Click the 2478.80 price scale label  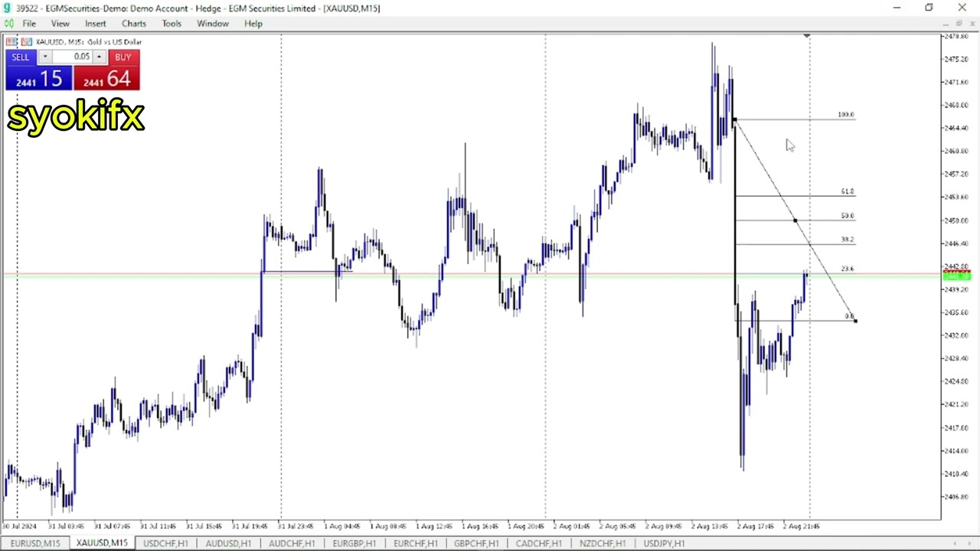[956, 36]
